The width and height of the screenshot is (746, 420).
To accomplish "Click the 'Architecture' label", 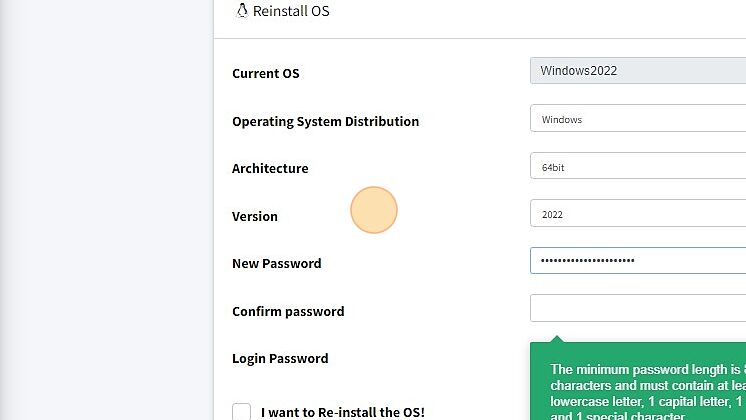I will pos(270,168).
